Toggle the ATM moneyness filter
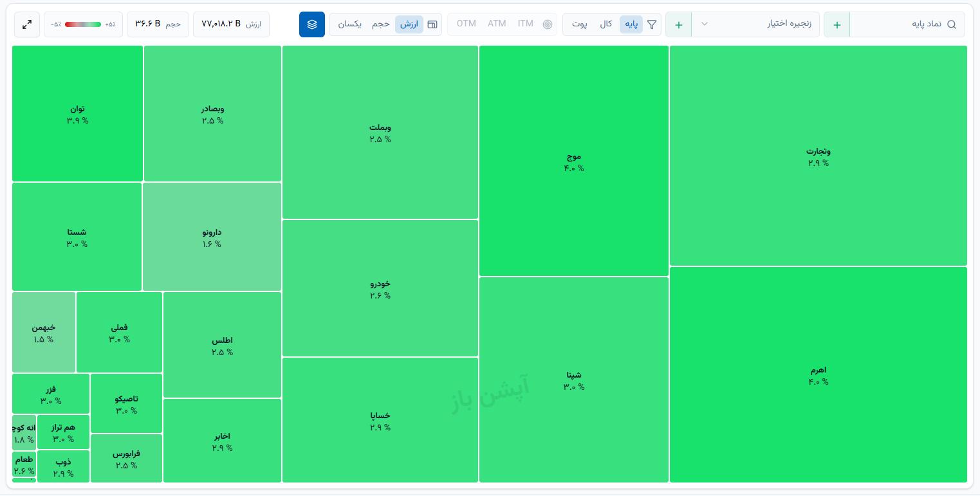 tap(497, 24)
